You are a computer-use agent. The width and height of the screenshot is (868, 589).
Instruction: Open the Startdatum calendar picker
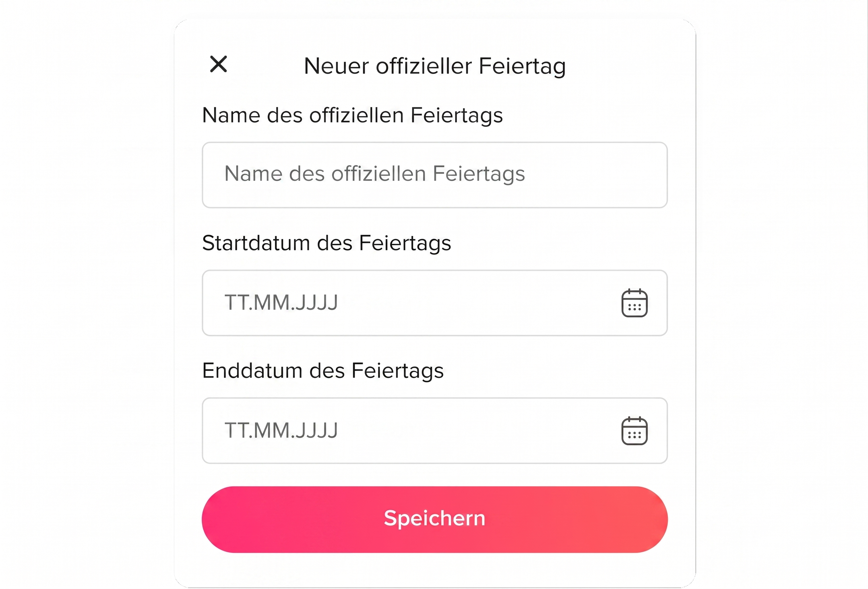[634, 303]
